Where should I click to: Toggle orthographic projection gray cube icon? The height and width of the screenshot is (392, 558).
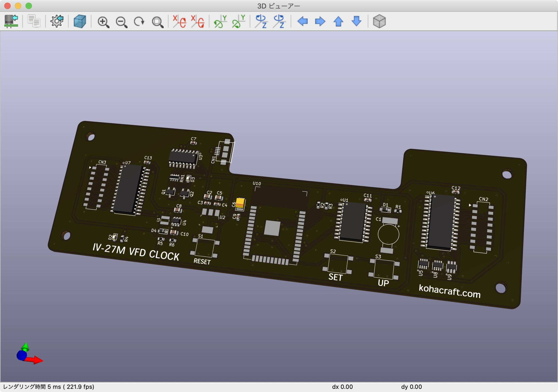379,21
